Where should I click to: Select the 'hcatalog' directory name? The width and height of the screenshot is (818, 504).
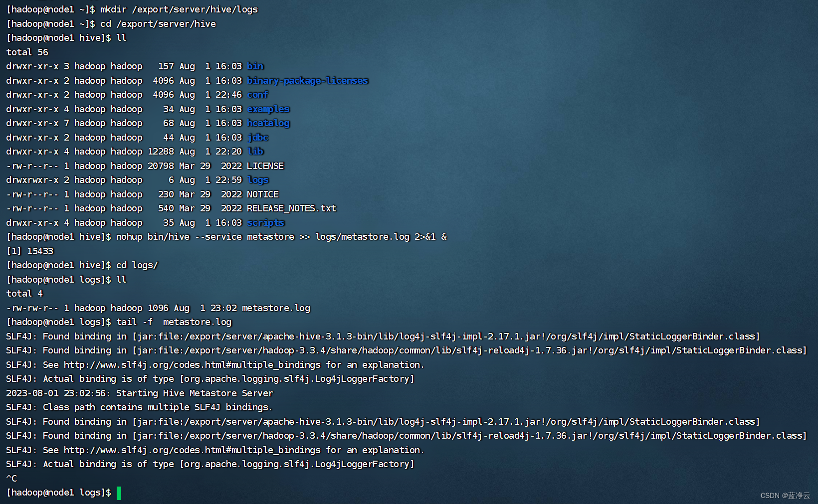pyautogui.click(x=268, y=123)
